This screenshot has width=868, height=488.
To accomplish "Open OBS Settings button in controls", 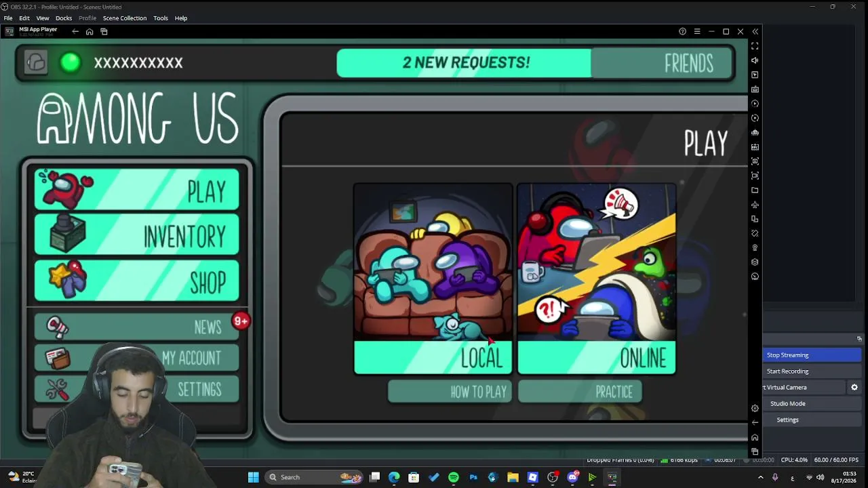I will pyautogui.click(x=812, y=420).
